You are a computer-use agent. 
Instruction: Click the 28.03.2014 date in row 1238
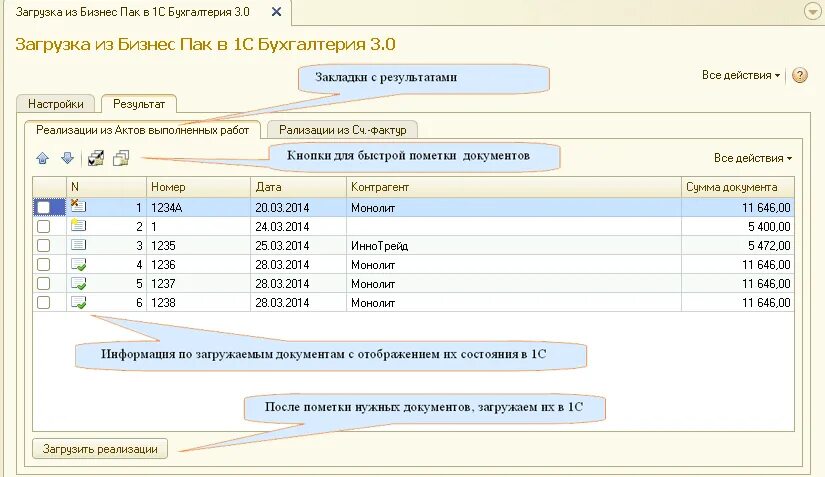pyautogui.click(x=298, y=302)
